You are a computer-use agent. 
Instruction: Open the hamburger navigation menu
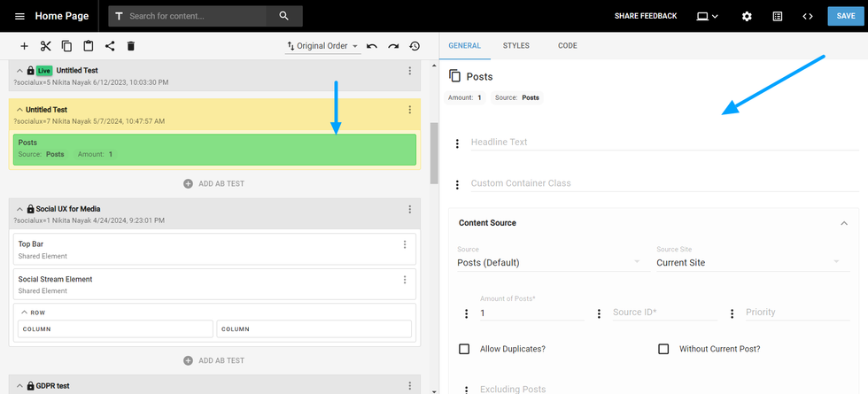click(x=19, y=16)
